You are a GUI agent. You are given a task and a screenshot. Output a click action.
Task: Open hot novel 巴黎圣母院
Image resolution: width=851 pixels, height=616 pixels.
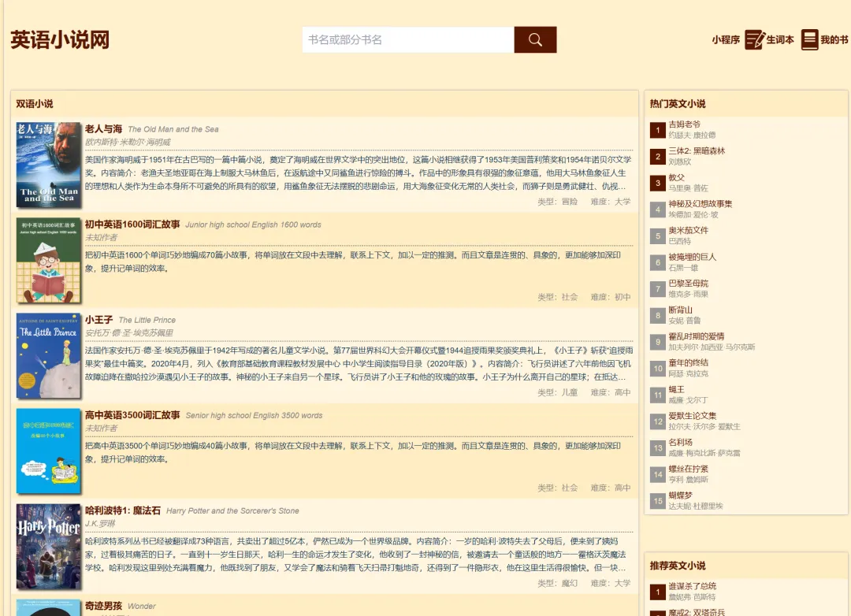(x=688, y=284)
